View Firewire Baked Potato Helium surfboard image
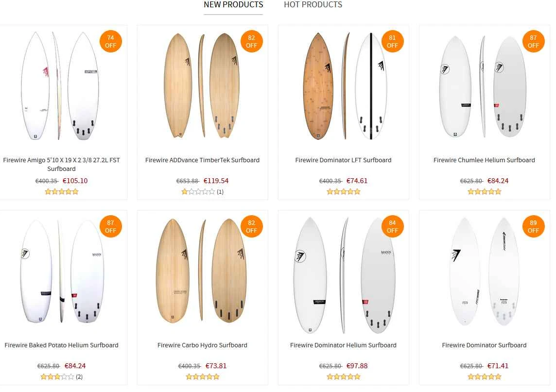The image size is (556, 392). point(61,271)
